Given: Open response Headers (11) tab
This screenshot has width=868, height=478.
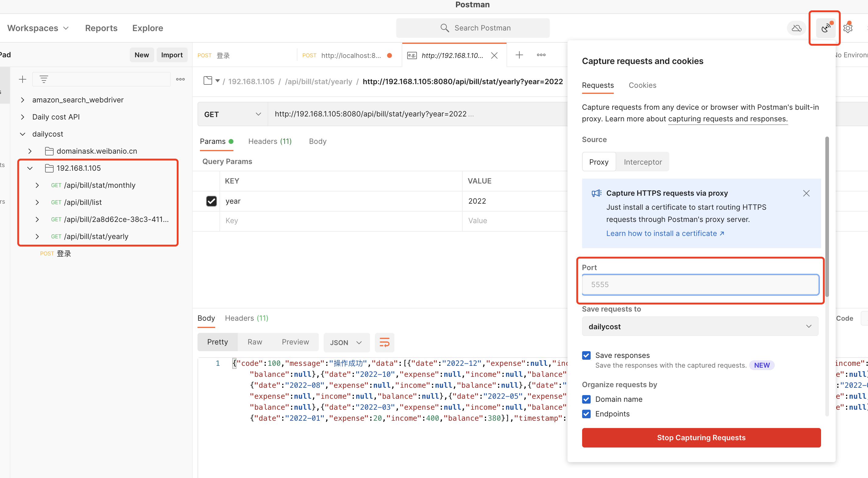Looking at the screenshot, I should 246,319.
